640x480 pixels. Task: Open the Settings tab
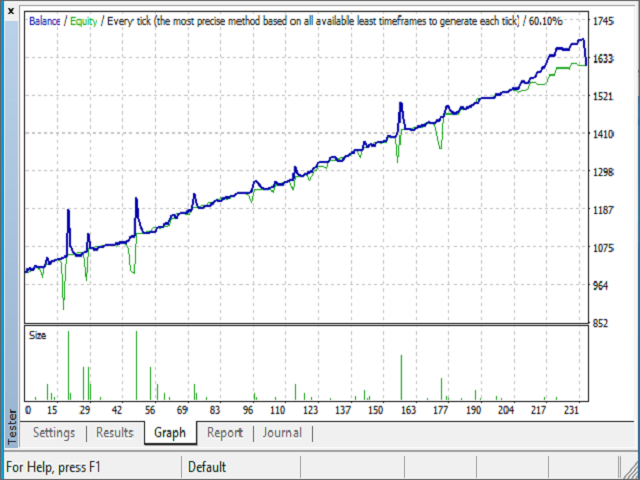click(54, 433)
